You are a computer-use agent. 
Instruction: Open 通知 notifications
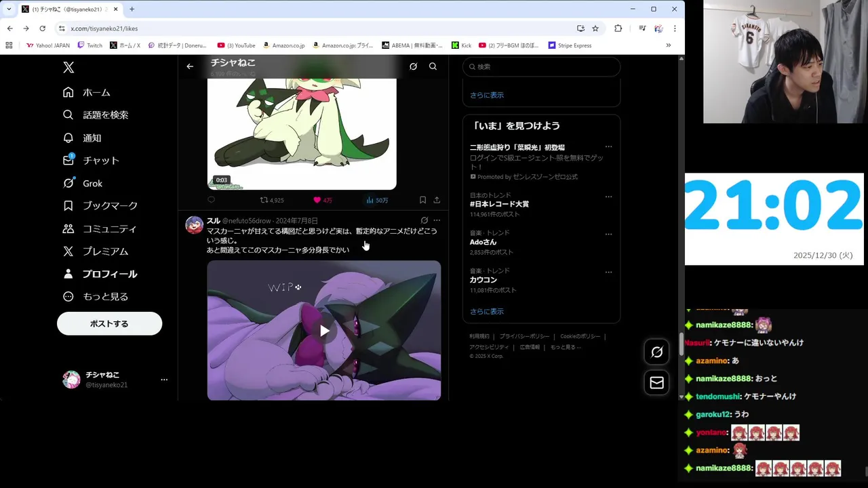(x=82, y=138)
